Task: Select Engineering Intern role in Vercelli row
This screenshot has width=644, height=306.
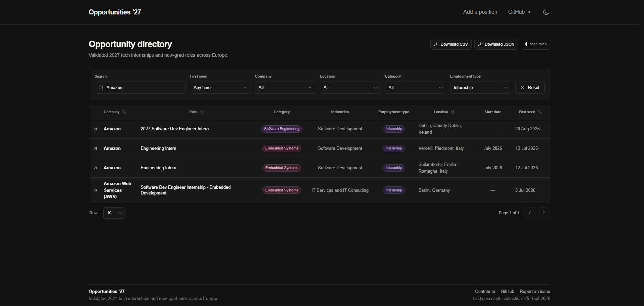Action: (158, 148)
